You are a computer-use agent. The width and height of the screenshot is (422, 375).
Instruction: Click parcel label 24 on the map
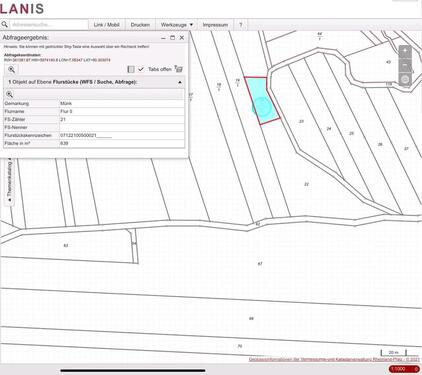coord(329,128)
